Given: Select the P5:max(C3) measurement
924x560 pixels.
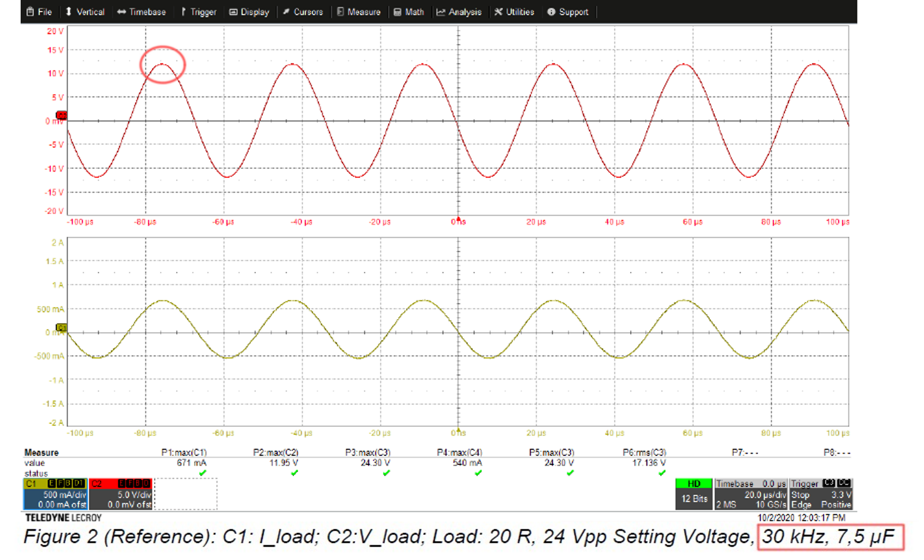Looking at the screenshot, I should click(552, 452).
